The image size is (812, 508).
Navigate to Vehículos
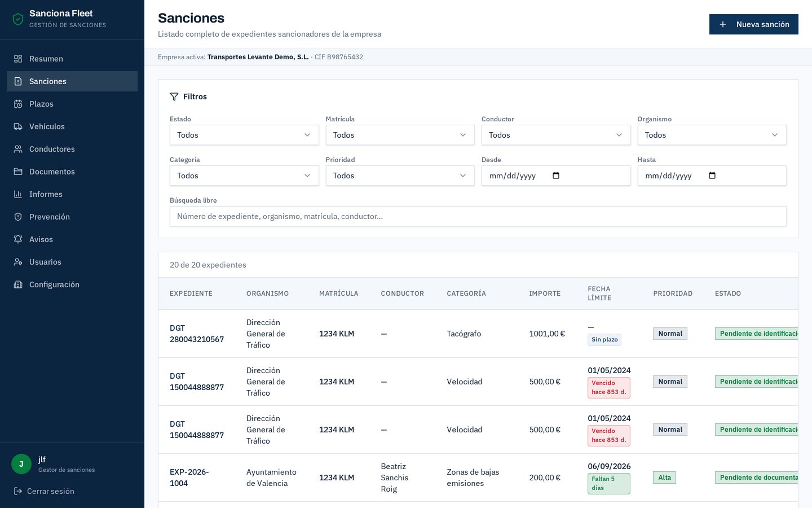pyautogui.click(x=72, y=126)
